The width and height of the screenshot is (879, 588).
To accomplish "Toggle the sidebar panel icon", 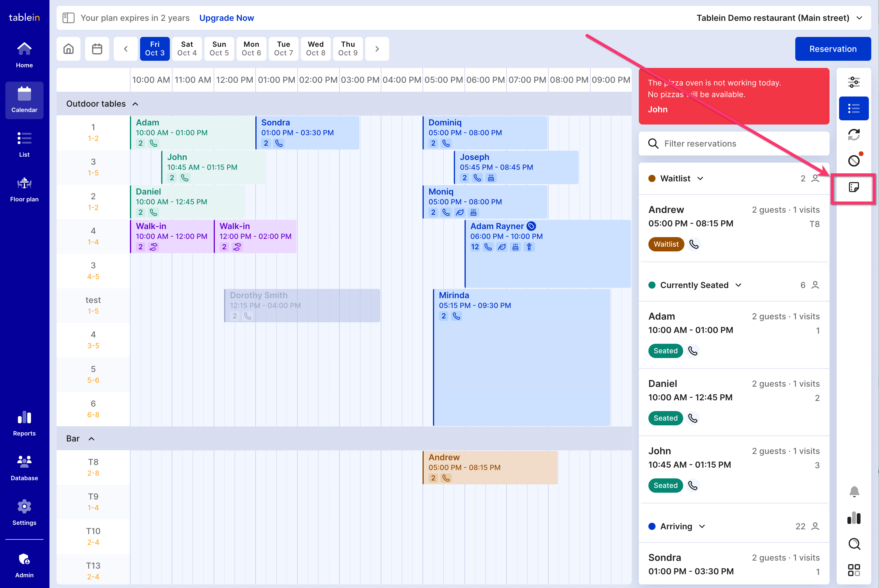I will click(x=68, y=18).
